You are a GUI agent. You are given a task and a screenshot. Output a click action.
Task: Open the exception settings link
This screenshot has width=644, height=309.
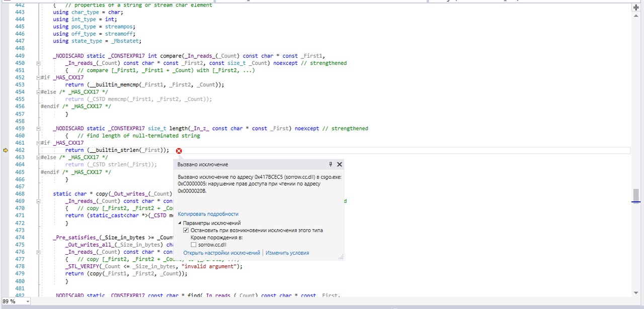click(x=221, y=253)
